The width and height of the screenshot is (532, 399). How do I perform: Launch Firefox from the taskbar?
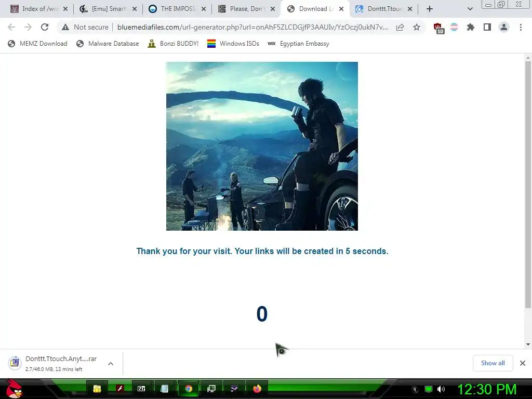(x=257, y=389)
